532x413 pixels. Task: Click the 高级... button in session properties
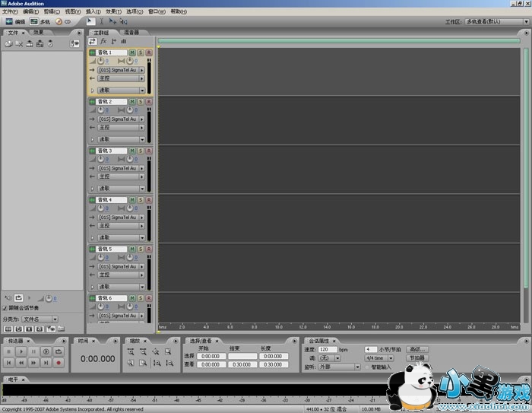click(417, 349)
